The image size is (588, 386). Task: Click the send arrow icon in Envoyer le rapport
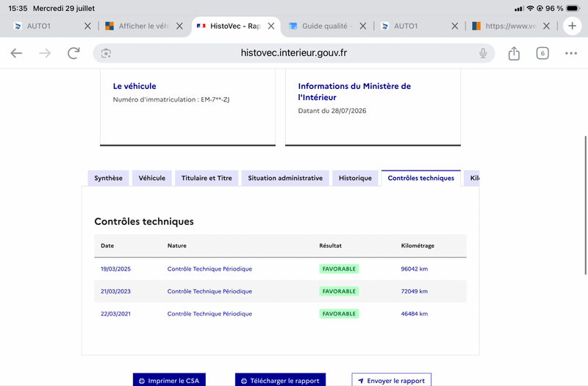point(360,381)
